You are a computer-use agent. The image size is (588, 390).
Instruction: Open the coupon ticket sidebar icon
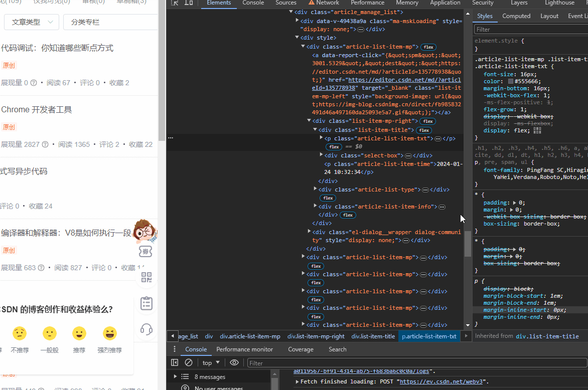[x=145, y=251]
